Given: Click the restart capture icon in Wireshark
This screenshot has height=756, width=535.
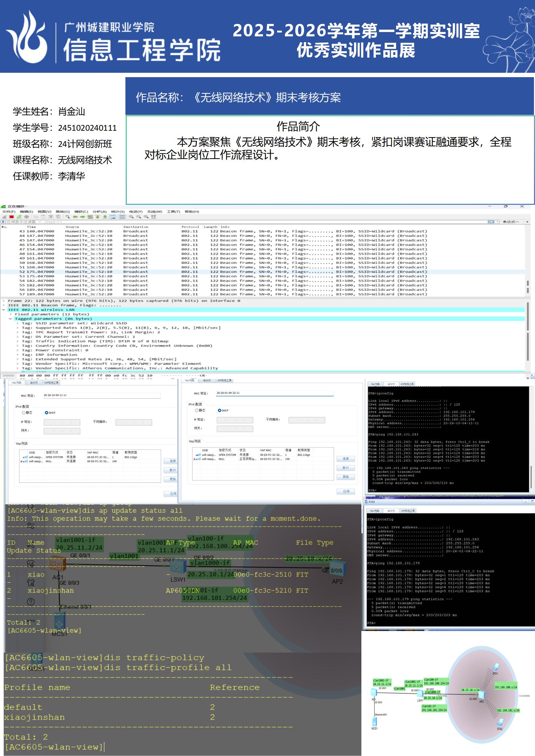Looking at the screenshot, I should 19,217.
